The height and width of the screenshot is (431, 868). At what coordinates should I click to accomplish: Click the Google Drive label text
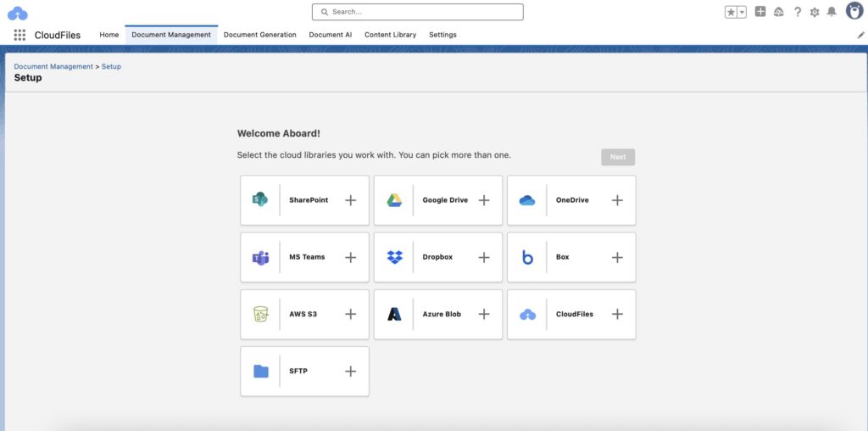coord(445,200)
